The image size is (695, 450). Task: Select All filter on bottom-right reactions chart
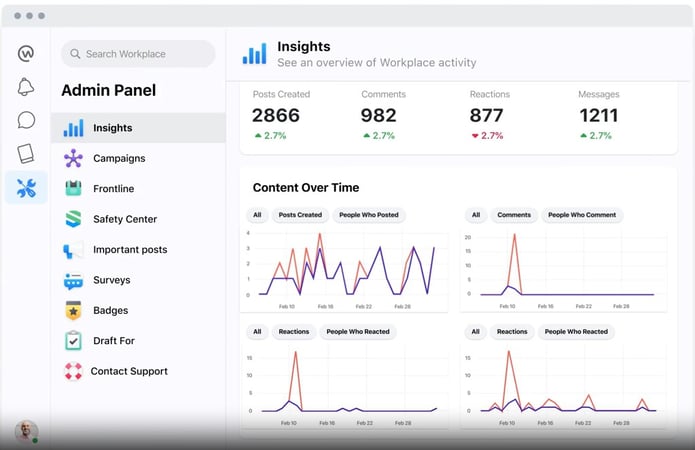[x=476, y=332]
